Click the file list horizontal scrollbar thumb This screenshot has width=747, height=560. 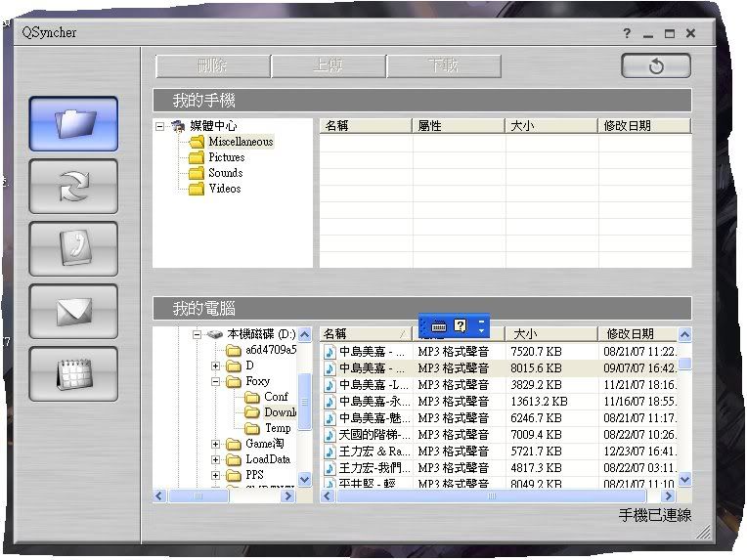(491, 496)
